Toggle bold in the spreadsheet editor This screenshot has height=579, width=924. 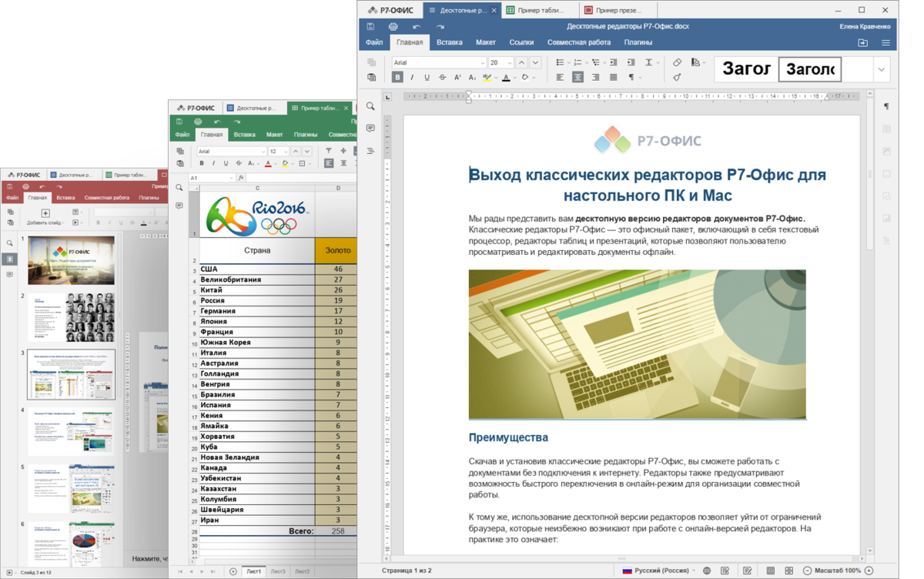[202, 163]
